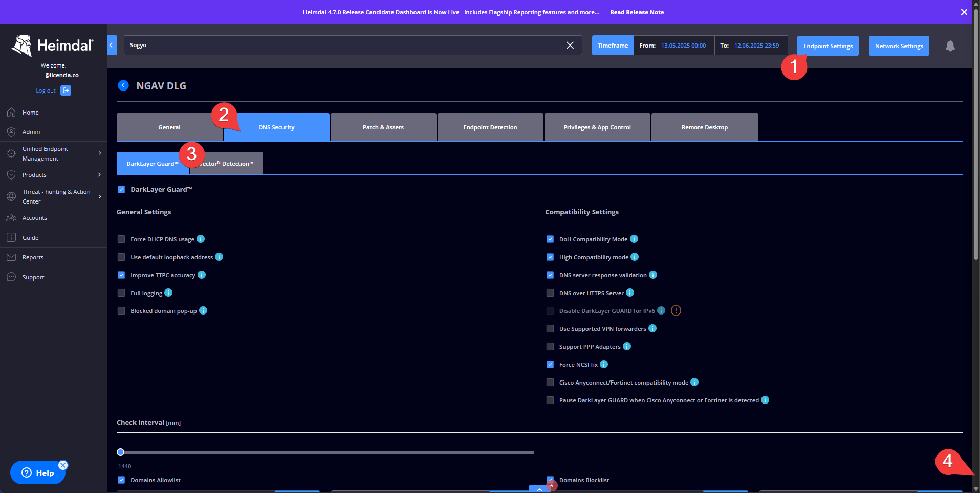Click Endpoint Settings button

828,46
